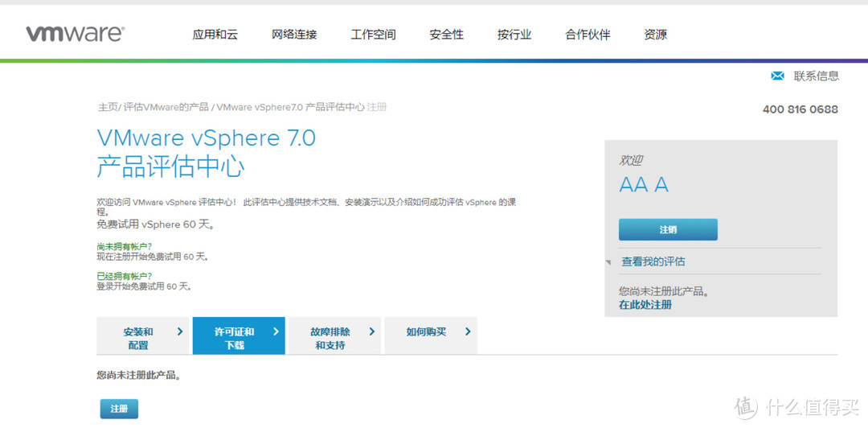Open the 工作空间 menu
Screen dimensions: 868x428
point(373,35)
